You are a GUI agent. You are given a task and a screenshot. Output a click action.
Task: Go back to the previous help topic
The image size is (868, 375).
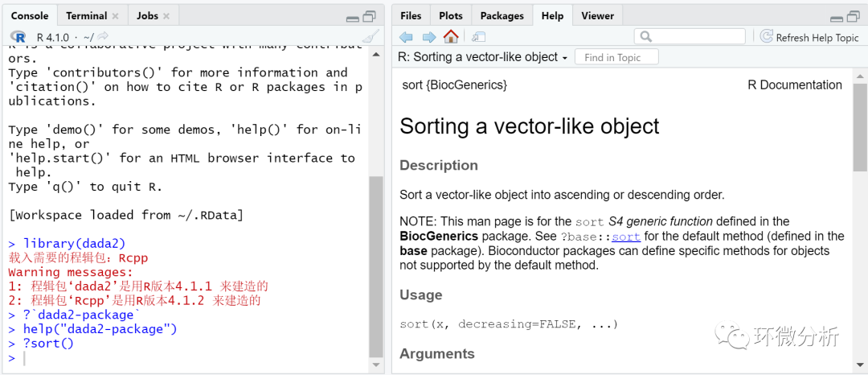coord(406,37)
